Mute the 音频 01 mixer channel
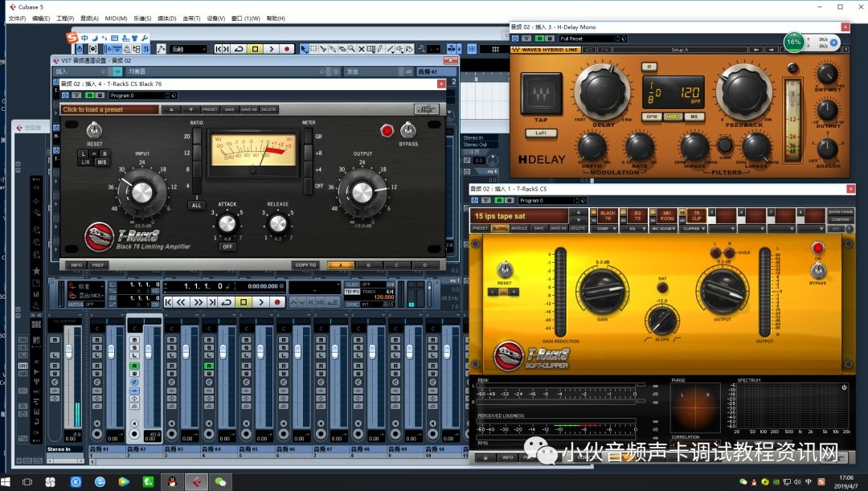Screen dimensions: 868x491 pos(97,339)
